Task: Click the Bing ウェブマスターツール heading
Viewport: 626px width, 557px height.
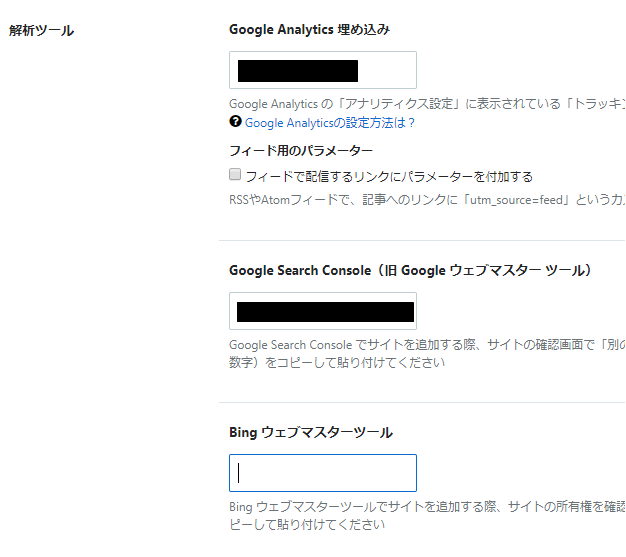Action: click(311, 432)
